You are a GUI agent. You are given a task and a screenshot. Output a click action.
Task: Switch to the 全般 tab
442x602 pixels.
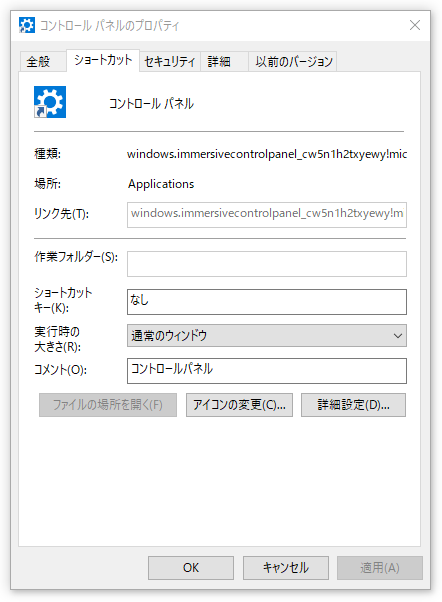pyautogui.click(x=42, y=61)
